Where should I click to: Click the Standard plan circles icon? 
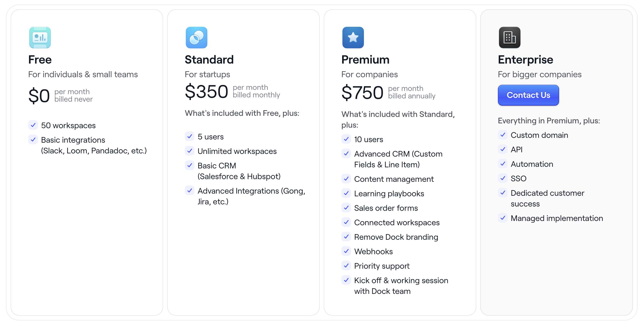pos(197,38)
